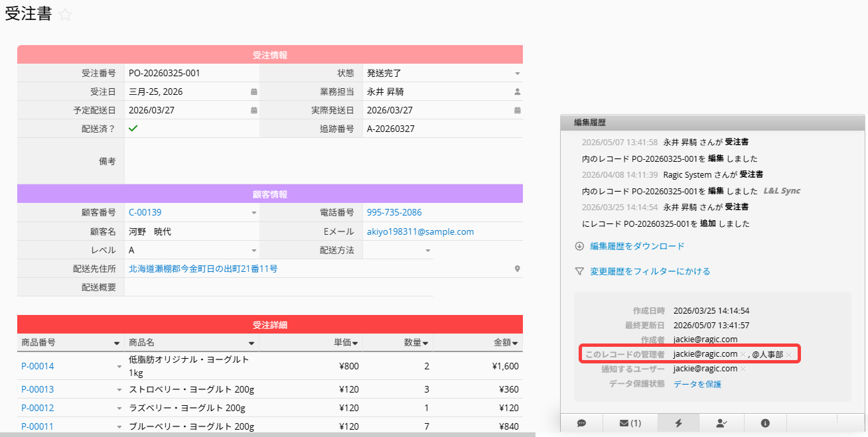This screenshot has width=868, height=437.
Task: Star the 受注書 sheet as favorite
Action: [65, 15]
